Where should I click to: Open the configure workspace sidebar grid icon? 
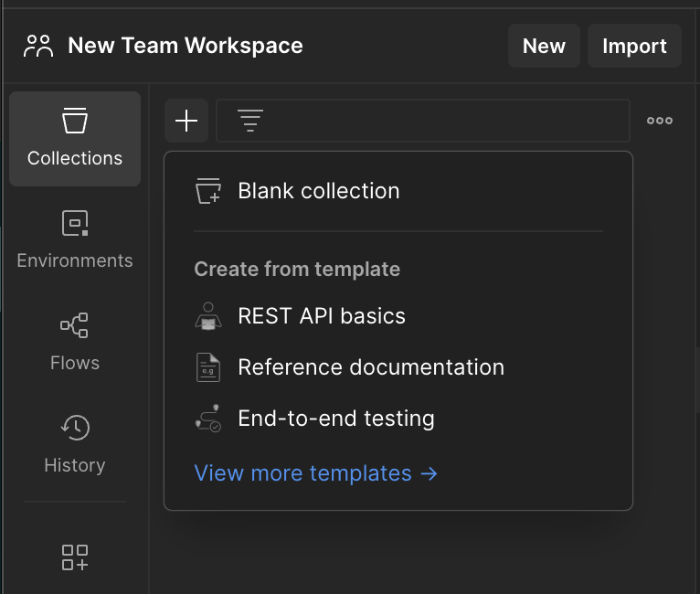pyautogui.click(x=75, y=557)
